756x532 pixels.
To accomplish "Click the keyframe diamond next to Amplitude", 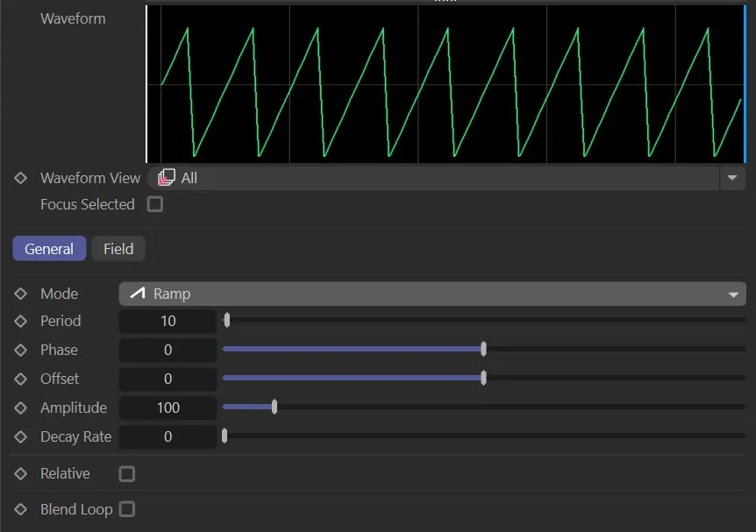I will pyautogui.click(x=20, y=408).
